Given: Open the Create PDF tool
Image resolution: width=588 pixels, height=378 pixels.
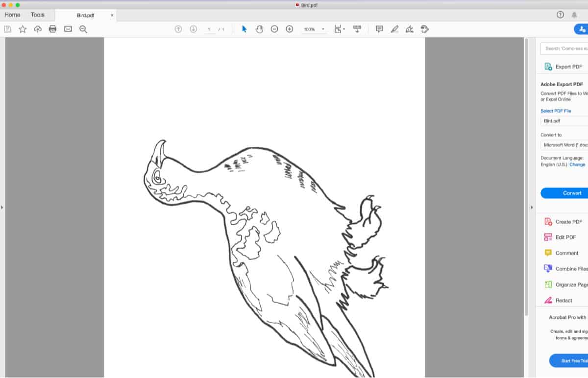Looking at the screenshot, I should 563,222.
